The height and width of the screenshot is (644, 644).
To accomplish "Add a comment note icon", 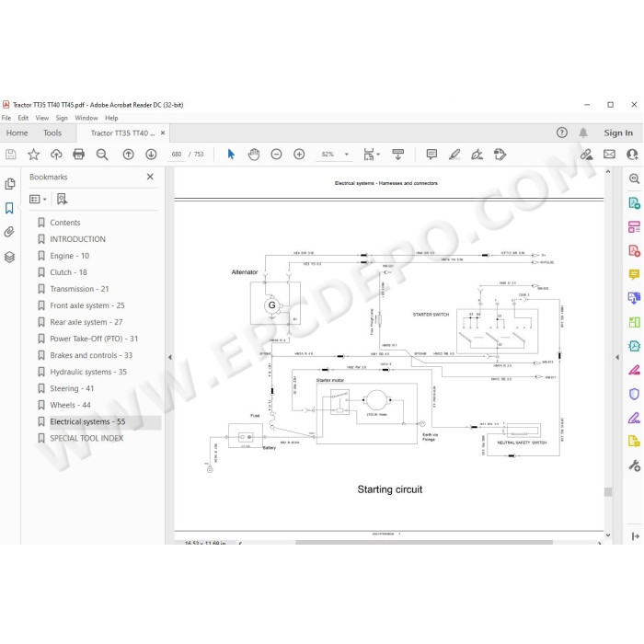I will tap(431, 155).
